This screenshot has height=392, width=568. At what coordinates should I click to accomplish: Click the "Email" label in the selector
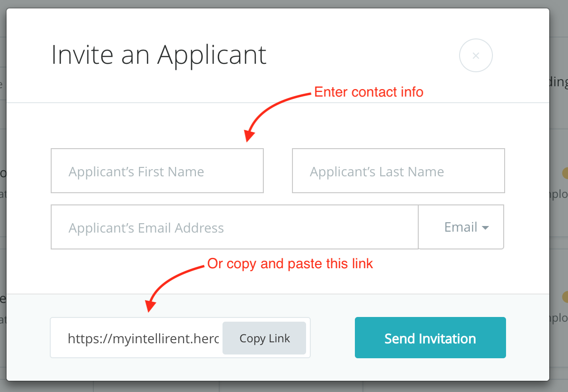coord(461,227)
